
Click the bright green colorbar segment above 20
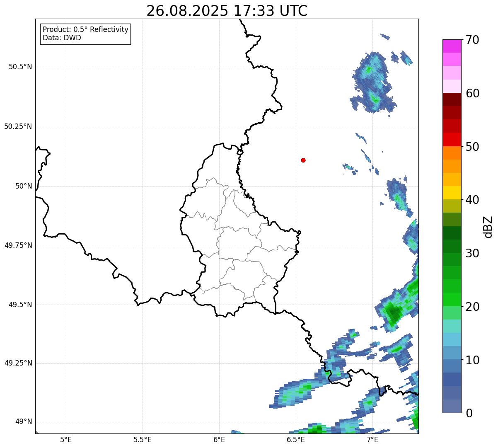click(x=452, y=300)
